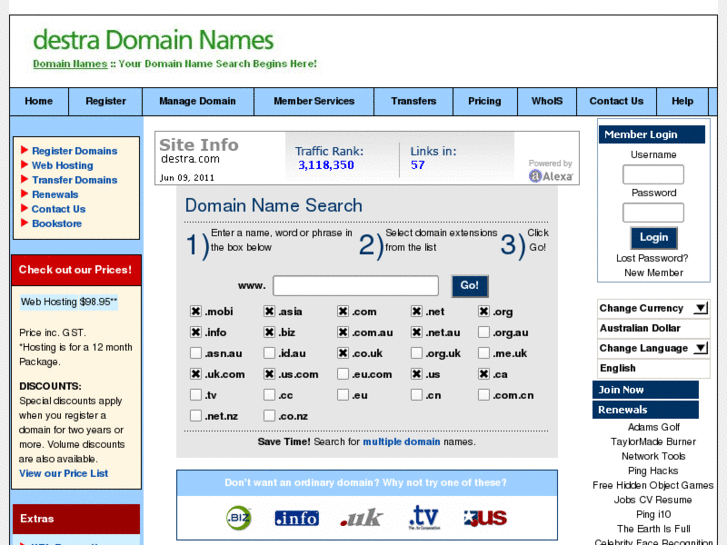
Task: Open the WhoIS navigation tab
Action: click(x=547, y=101)
